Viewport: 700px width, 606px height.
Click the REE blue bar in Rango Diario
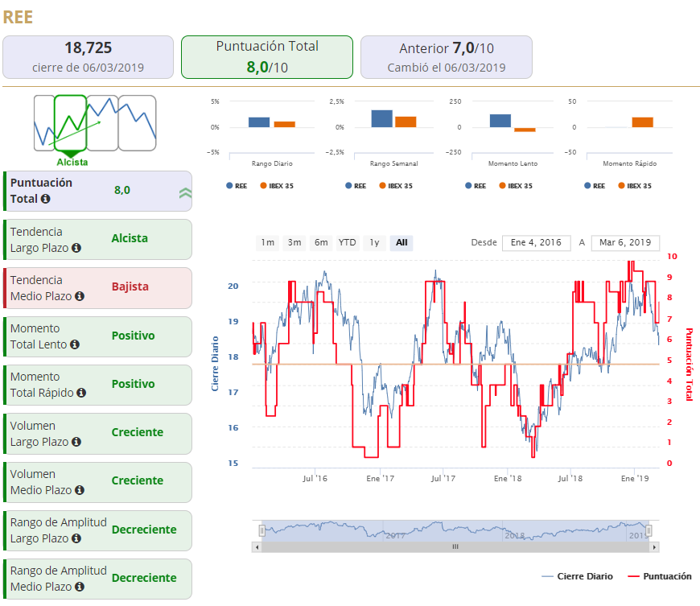[x=259, y=122]
